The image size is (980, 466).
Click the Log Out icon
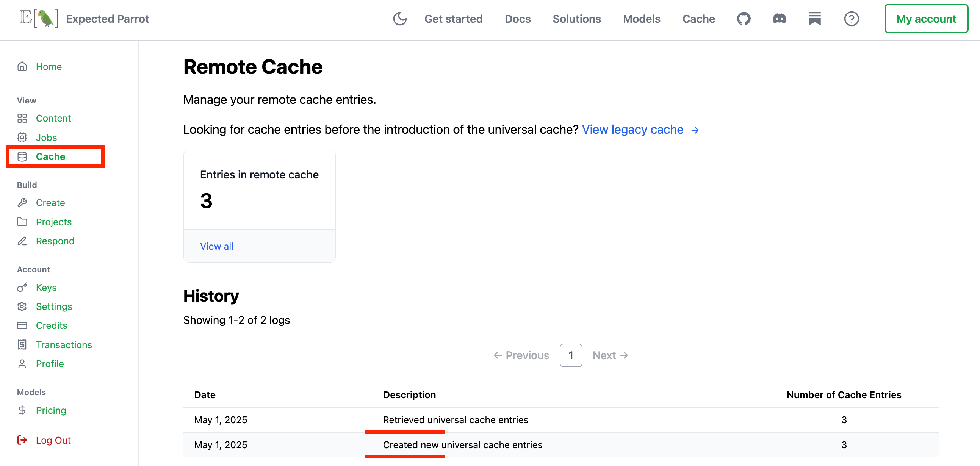[22, 440]
